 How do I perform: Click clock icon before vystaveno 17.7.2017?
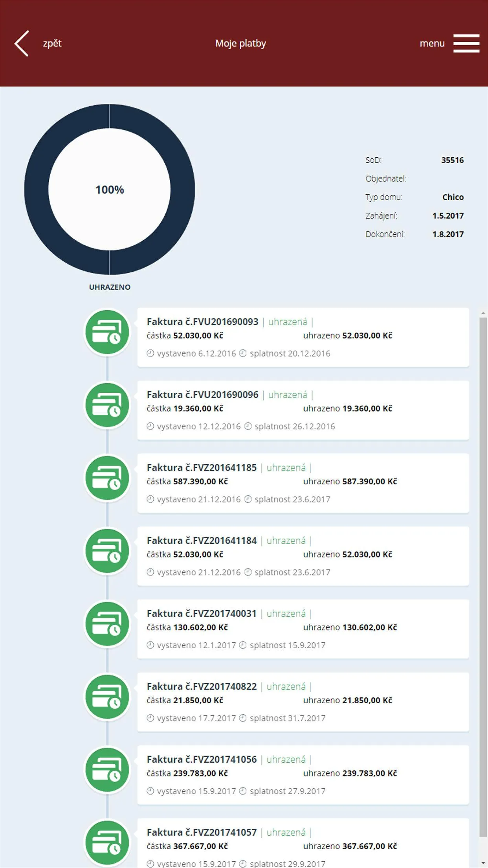[150, 718]
